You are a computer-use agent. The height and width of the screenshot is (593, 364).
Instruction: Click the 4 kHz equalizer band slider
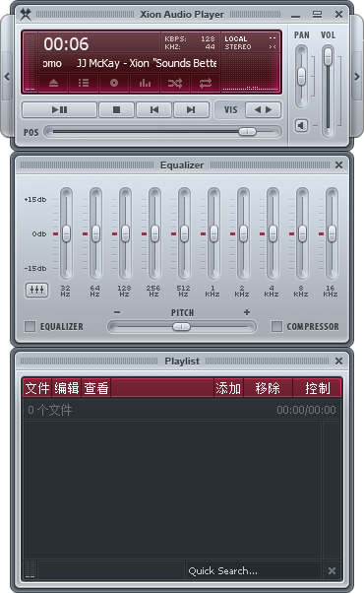pyautogui.click(x=273, y=233)
